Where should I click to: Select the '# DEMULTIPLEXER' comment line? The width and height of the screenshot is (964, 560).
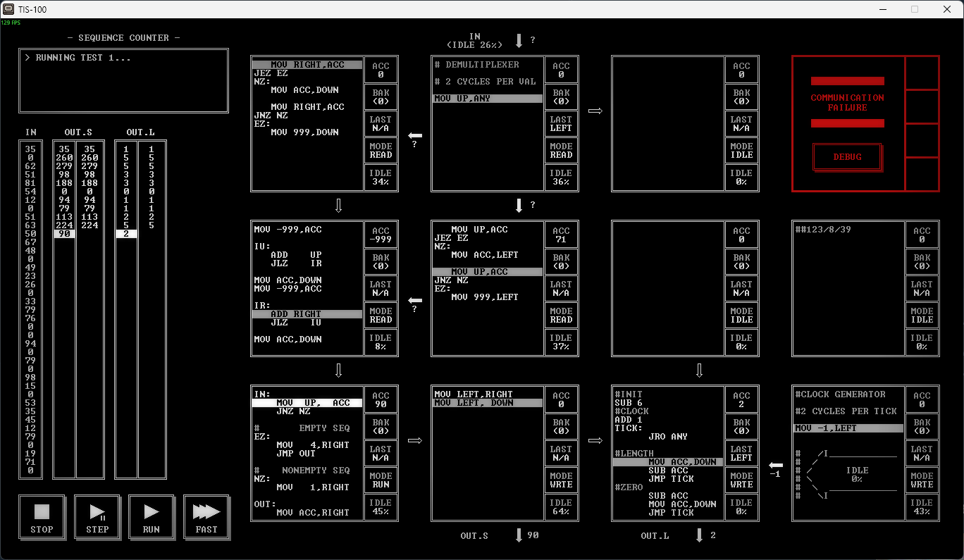click(x=476, y=65)
